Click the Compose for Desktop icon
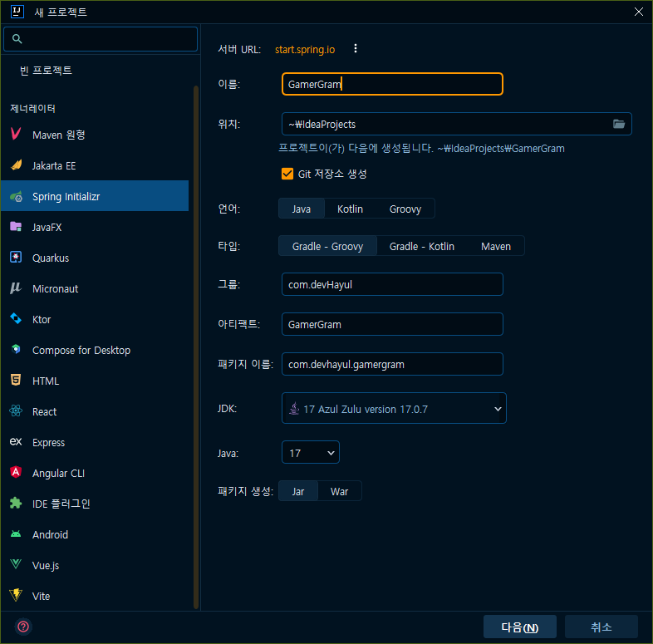Viewport: 653px width, 644px height. pyautogui.click(x=16, y=349)
